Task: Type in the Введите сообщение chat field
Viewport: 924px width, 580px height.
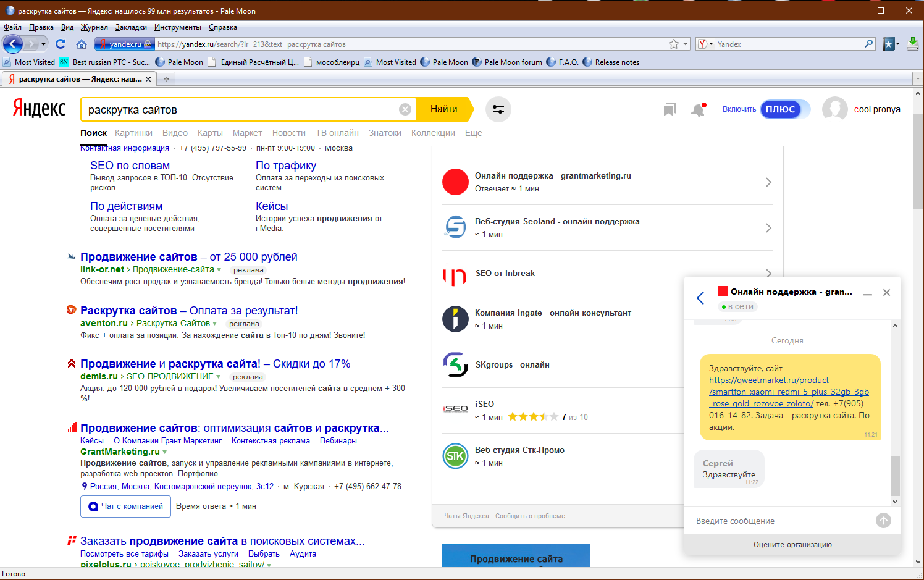Action: point(781,521)
